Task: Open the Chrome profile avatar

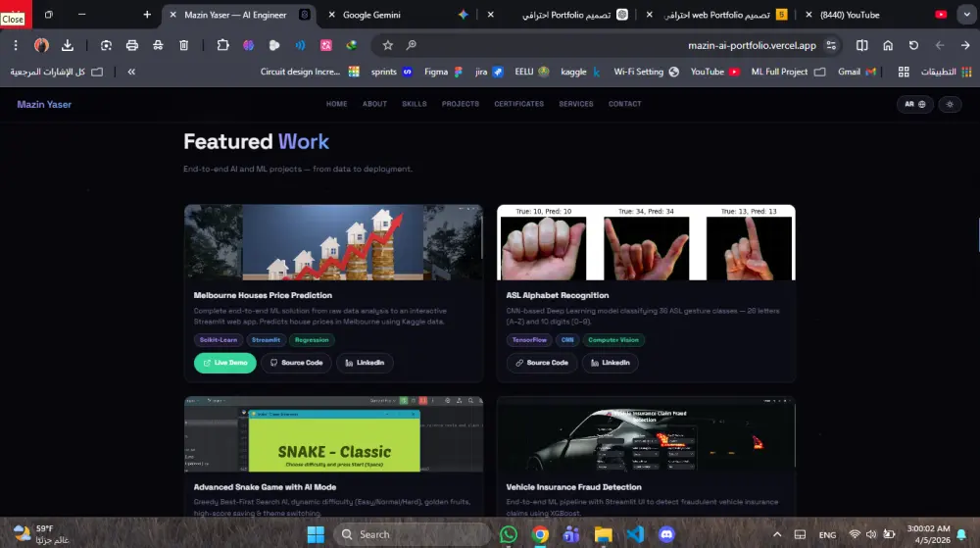Action: (x=41, y=45)
